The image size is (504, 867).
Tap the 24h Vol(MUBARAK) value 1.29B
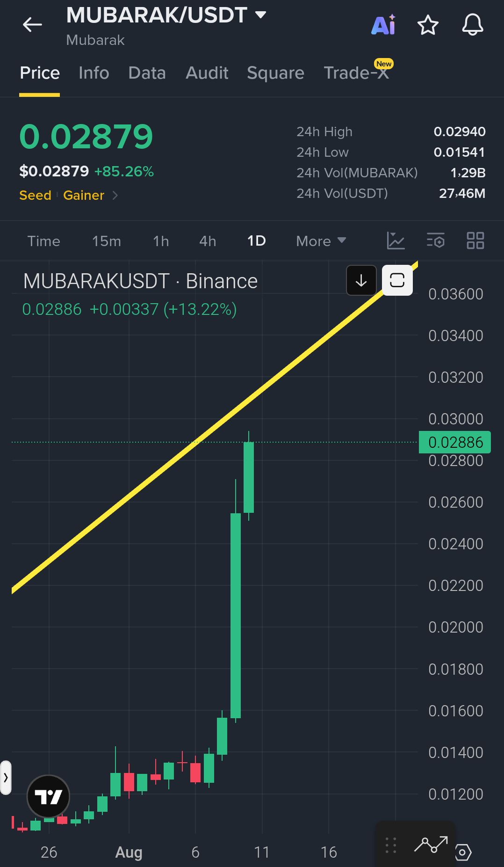(x=468, y=173)
